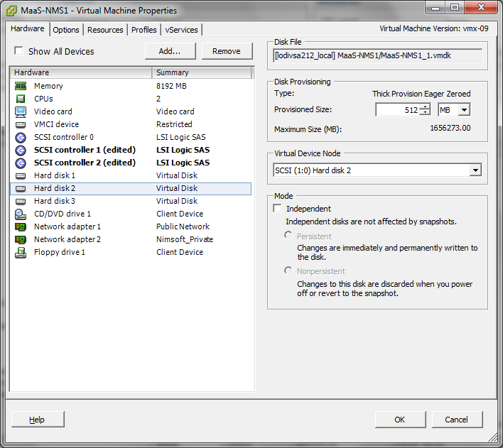
Task: Select the CPUs row
Action: click(131, 99)
